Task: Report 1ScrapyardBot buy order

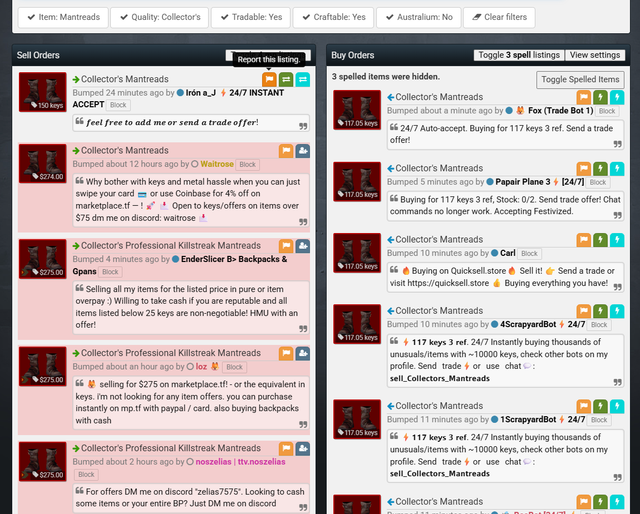Action: click(584, 406)
